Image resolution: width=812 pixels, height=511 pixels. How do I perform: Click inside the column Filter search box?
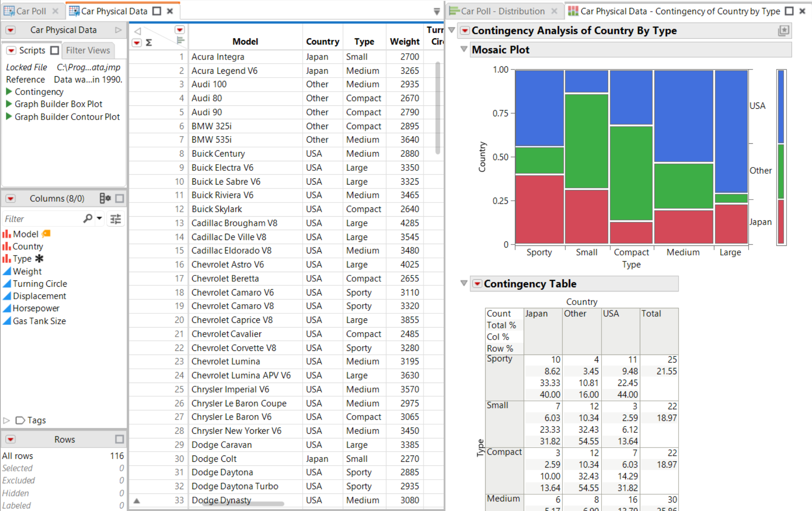pos(40,218)
